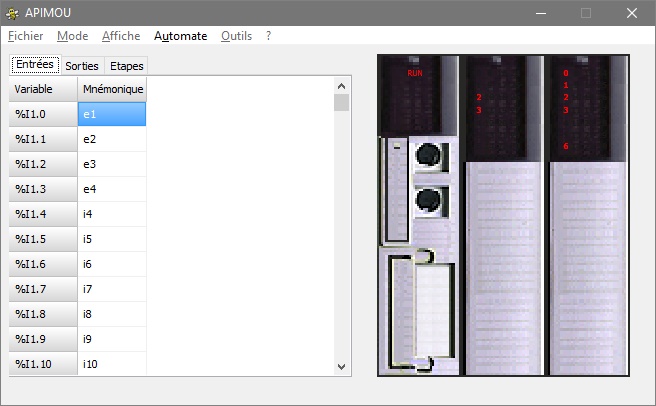Click the red RUN indicator on the PLC
Image resolution: width=656 pixels, height=406 pixels.
point(415,74)
